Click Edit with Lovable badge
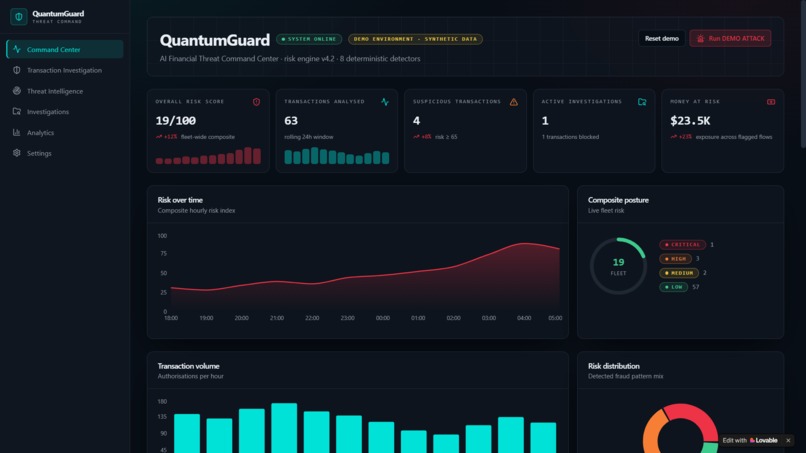Viewport: 806px width, 453px height. [x=750, y=441]
